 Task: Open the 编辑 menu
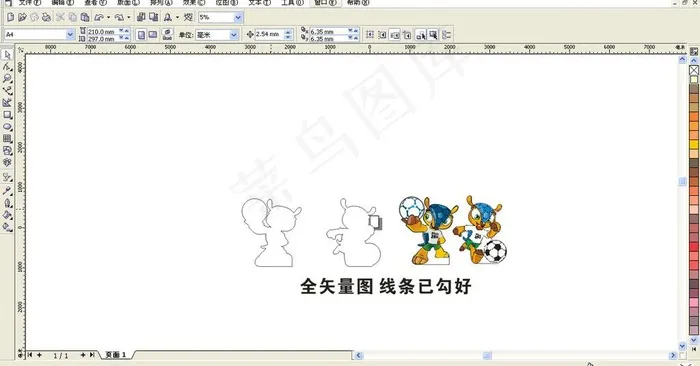[62, 2]
